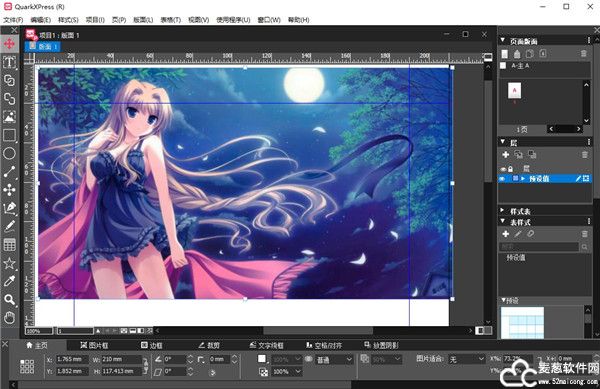Screen dimensions: 600x389
Task: Open the lower 100% opacity dropdown
Action: 286,371
